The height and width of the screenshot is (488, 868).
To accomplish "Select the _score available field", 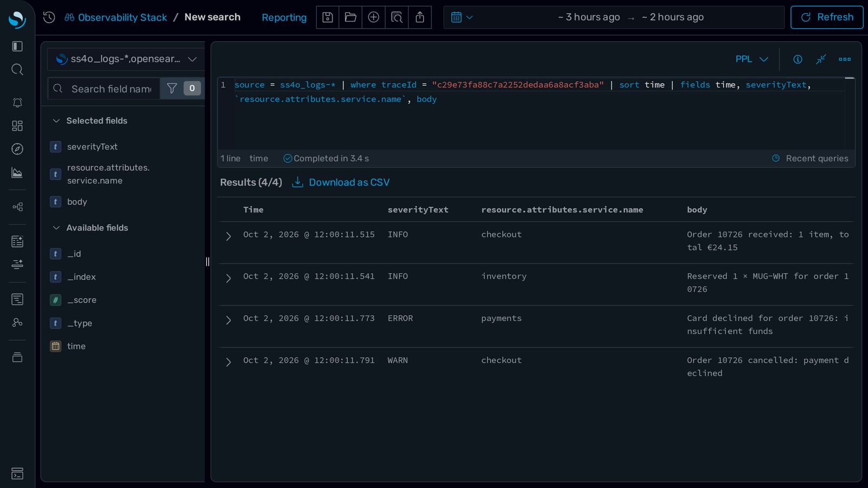I will click(x=82, y=300).
